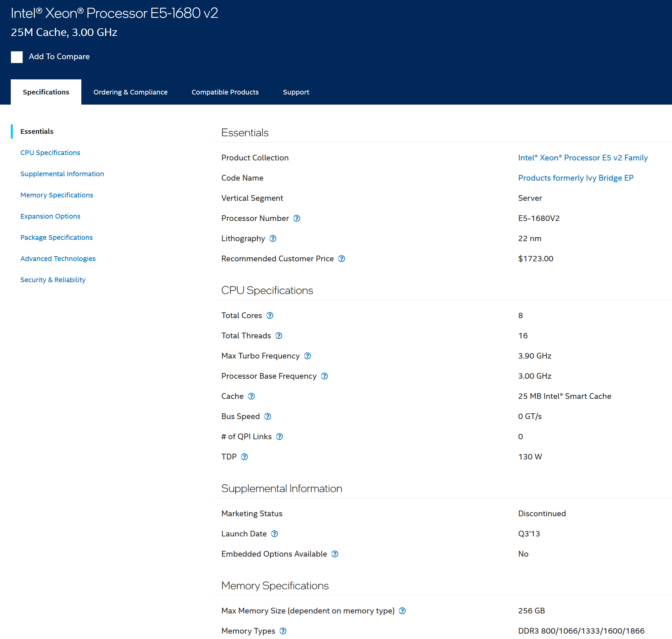Image resolution: width=672 pixels, height=639 pixels.
Task: Click Lithography help question mark icon
Action: (x=273, y=238)
